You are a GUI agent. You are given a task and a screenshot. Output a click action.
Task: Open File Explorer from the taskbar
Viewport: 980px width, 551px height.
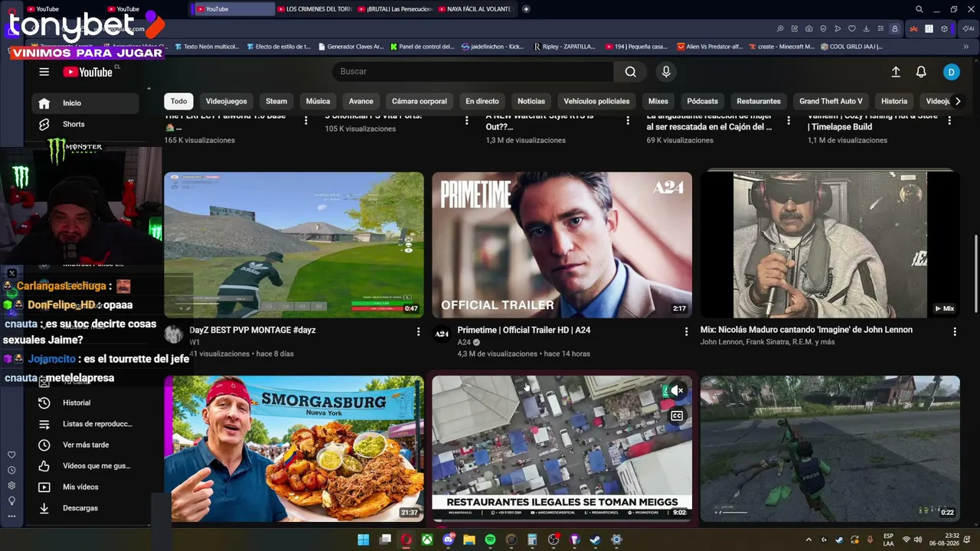coord(469,540)
